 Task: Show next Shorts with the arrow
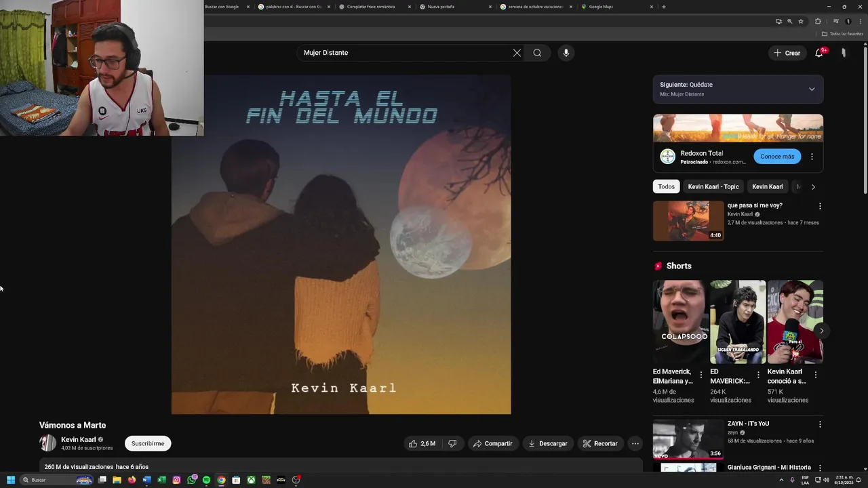[821, 331]
